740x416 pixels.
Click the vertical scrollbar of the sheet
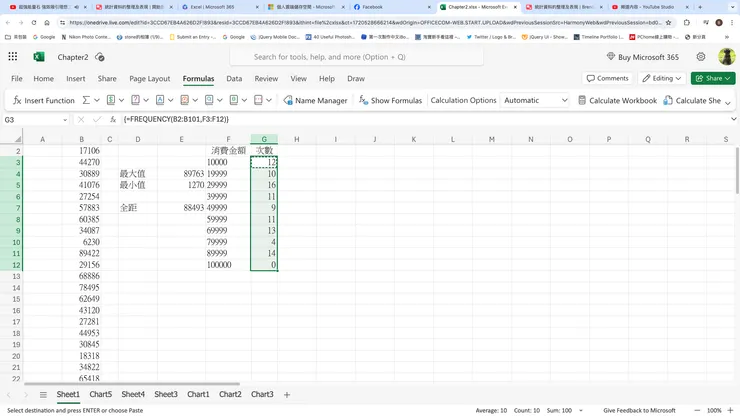pyautogui.click(x=737, y=170)
